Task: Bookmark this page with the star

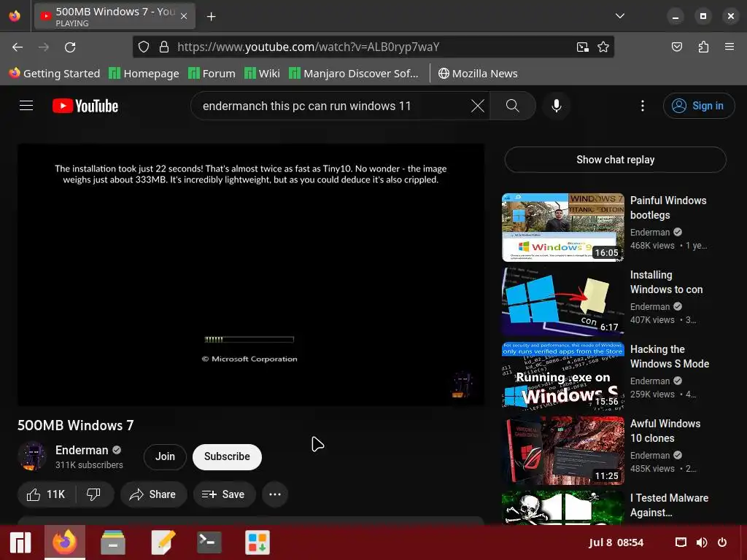Action: click(603, 47)
